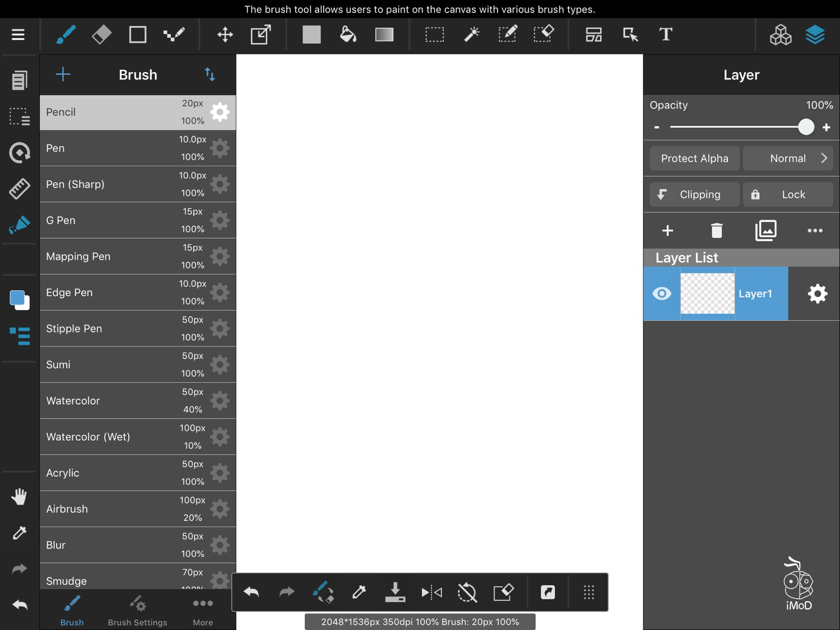
Task: Adjust the layer Opacity slider handle
Action: pyautogui.click(x=806, y=127)
